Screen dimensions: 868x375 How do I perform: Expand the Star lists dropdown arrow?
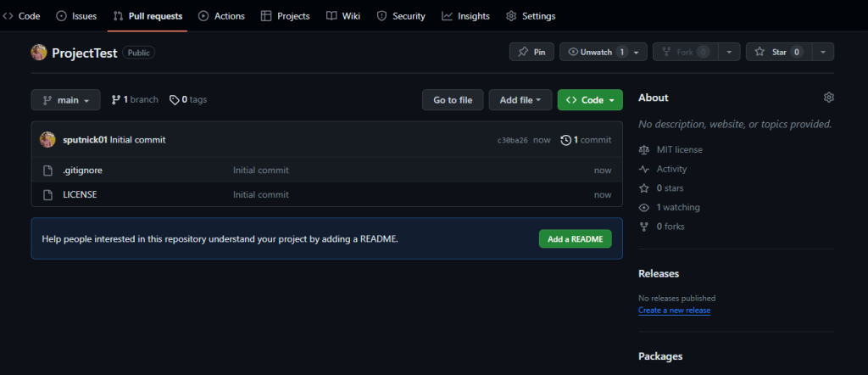pyautogui.click(x=823, y=52)
